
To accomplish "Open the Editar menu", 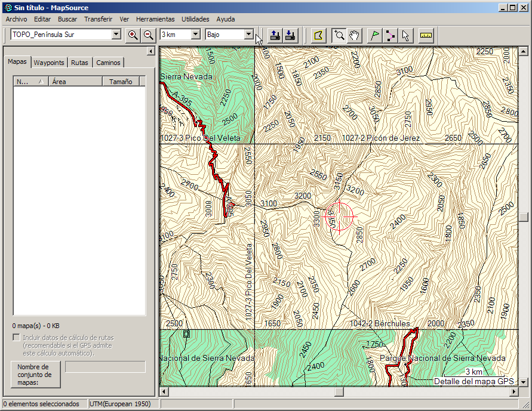I will [x=42, y=19].
